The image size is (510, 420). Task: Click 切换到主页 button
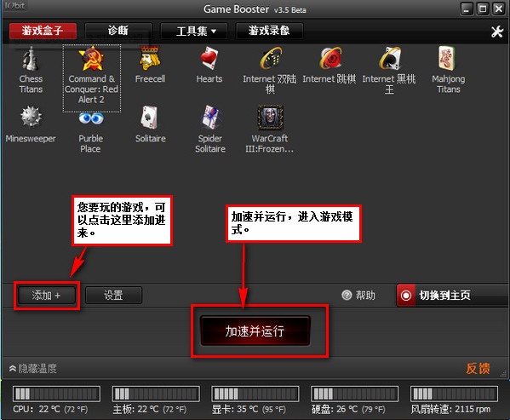click(452, 296)
